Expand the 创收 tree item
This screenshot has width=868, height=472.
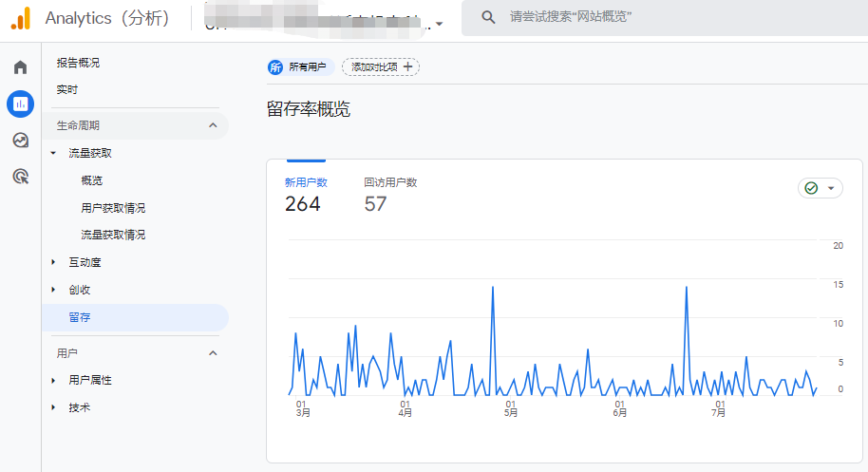(53, 290)
